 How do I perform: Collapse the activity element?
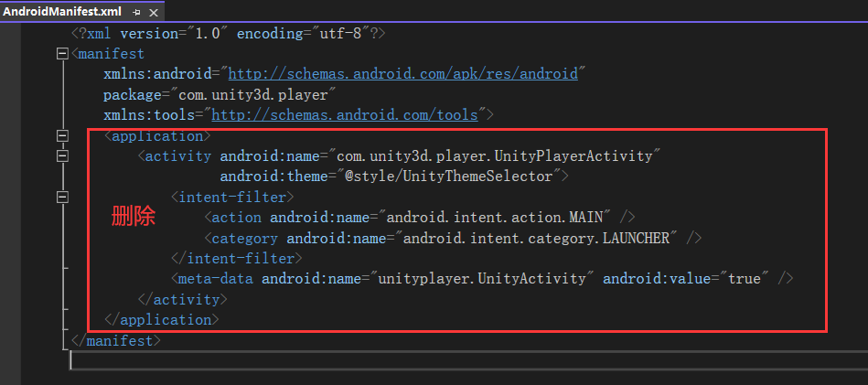pyautogui.click(x=62, y=156)
